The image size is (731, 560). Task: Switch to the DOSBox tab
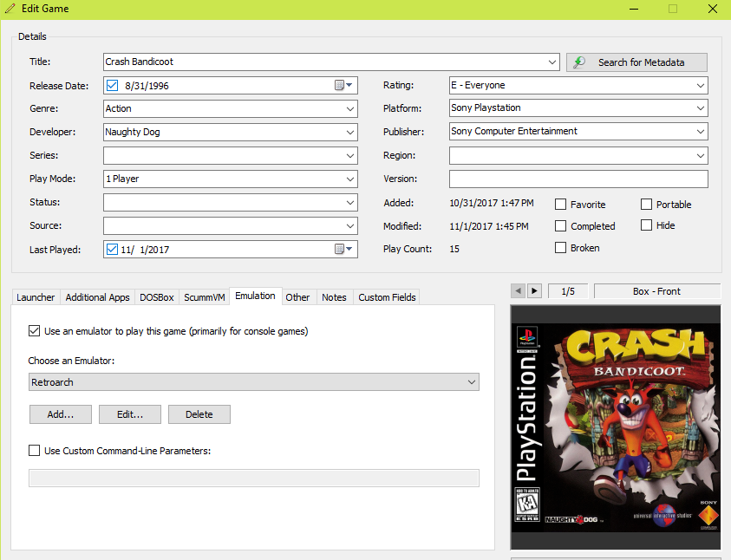point(157,297)
